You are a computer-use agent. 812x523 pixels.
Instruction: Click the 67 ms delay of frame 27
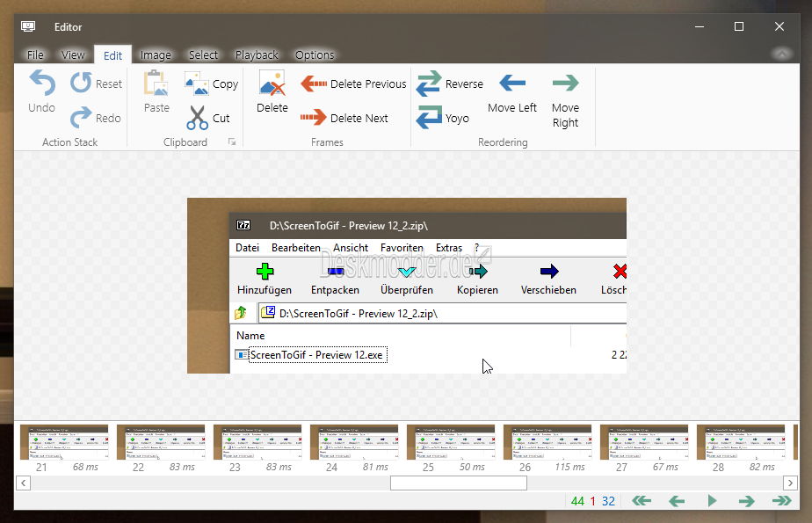[x=665, y=467]
